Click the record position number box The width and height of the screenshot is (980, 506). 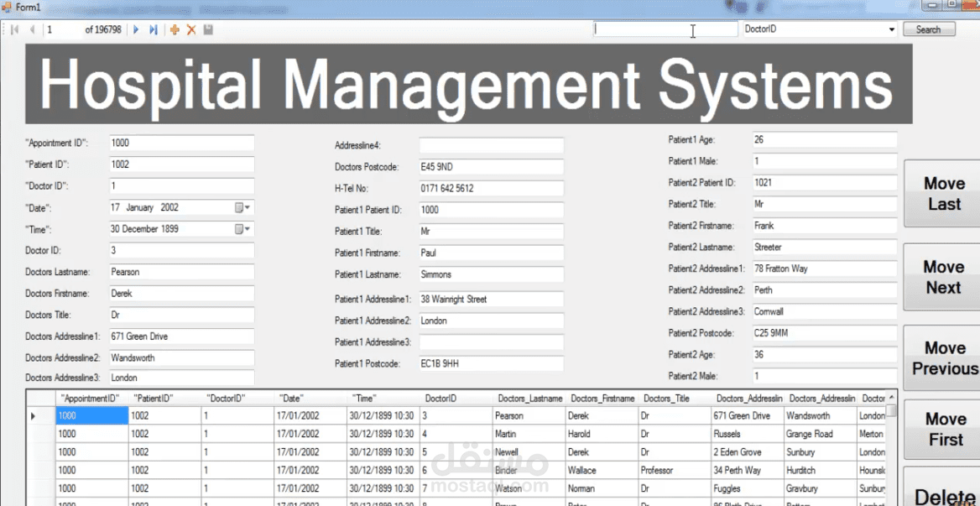click(62, 29)
